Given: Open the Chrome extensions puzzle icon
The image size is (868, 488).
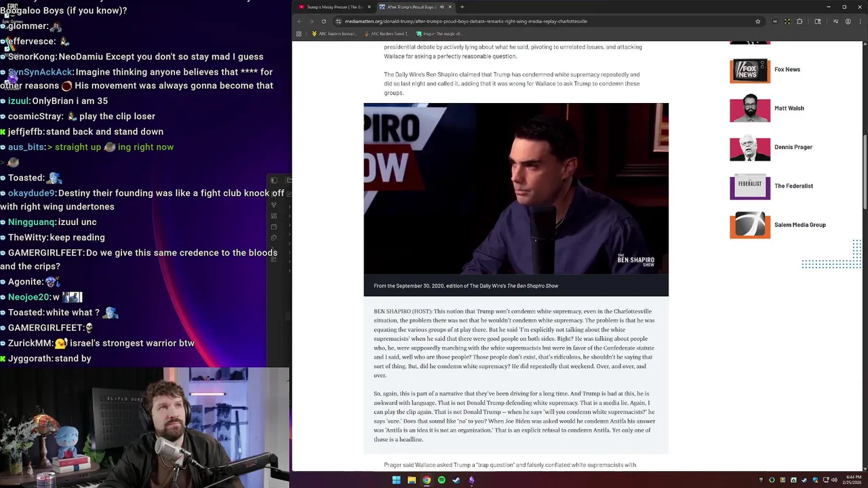Looking at the screenshot, I should (x=800, y=21).
